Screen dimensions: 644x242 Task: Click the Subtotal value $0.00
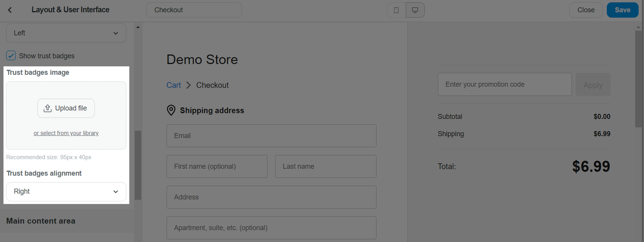pyautogui.click(x=602, y=117)
